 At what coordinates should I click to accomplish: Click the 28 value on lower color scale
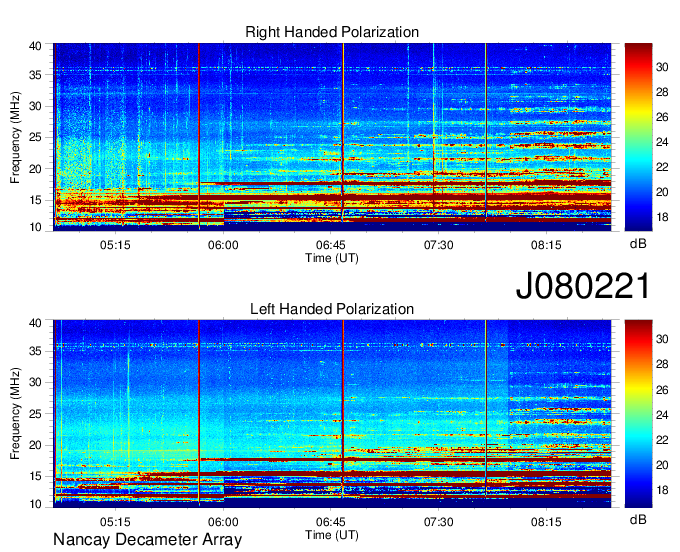tap(662, 364)
